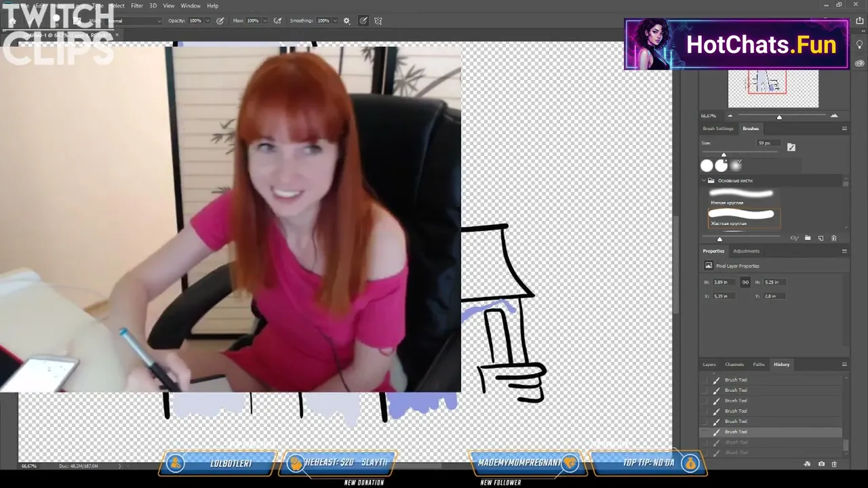Create a new brush preset

(821, 238)
